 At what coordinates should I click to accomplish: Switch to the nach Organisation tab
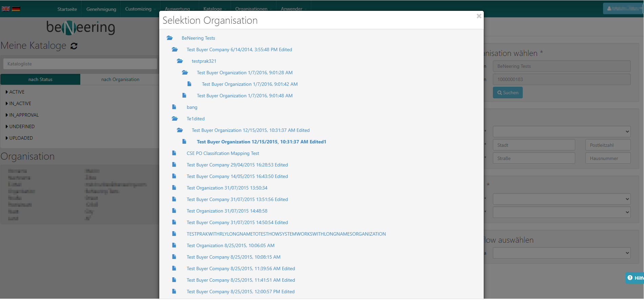(120, 79)
